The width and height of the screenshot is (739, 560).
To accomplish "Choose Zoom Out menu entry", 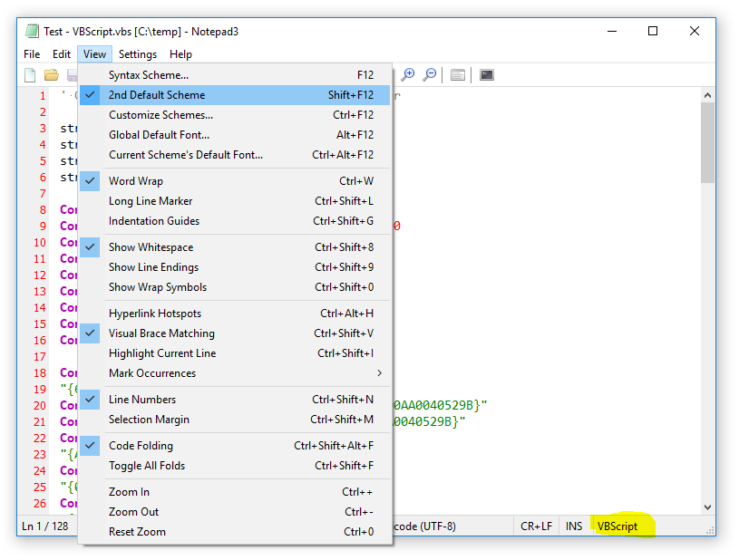I will pos(235,512).
